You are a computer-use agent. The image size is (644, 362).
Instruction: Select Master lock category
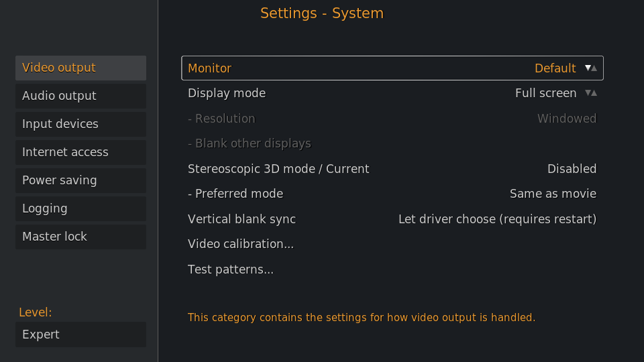[x=81, y=237]
